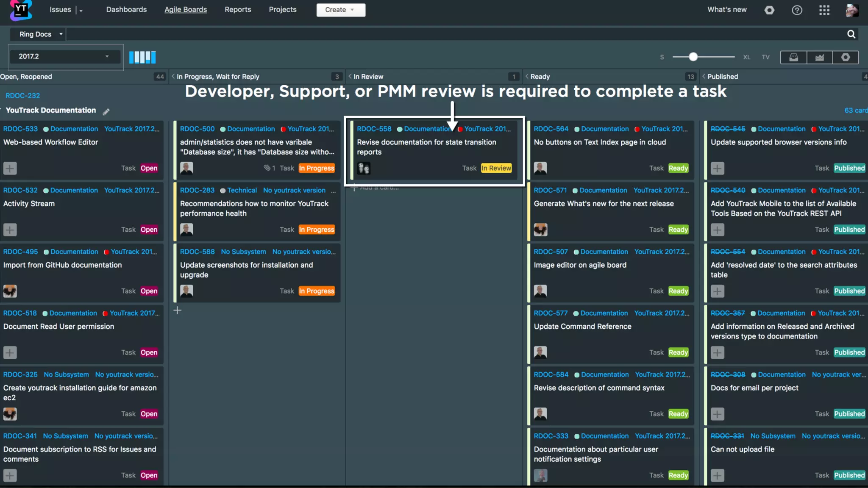Collapse the In Review column
Image resolution: width=868 pixels, height=488 pixels.
[x=350, y=76]
